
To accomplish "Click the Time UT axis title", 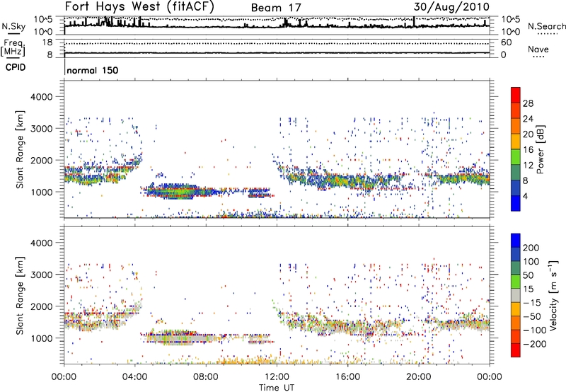I will (277, 388).
